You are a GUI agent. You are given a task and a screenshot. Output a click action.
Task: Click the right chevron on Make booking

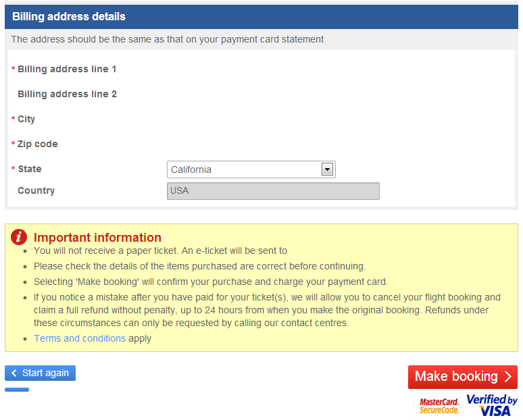coord(508,377)
